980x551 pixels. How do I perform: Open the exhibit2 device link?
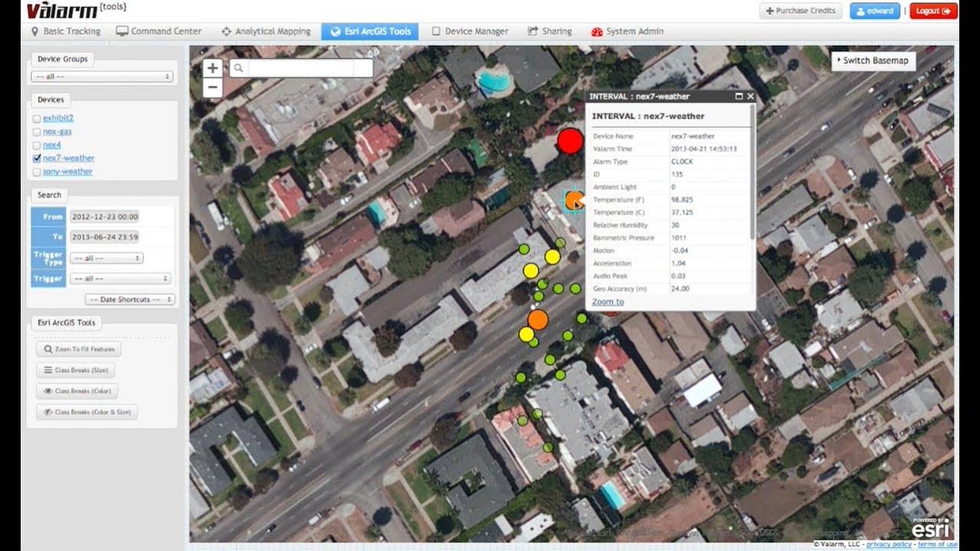pos(58,119)
